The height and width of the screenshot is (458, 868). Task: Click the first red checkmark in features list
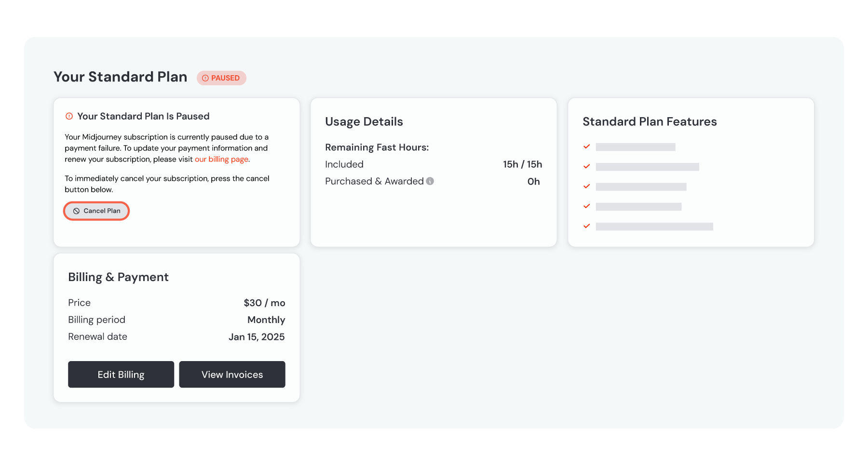point(587,147)
